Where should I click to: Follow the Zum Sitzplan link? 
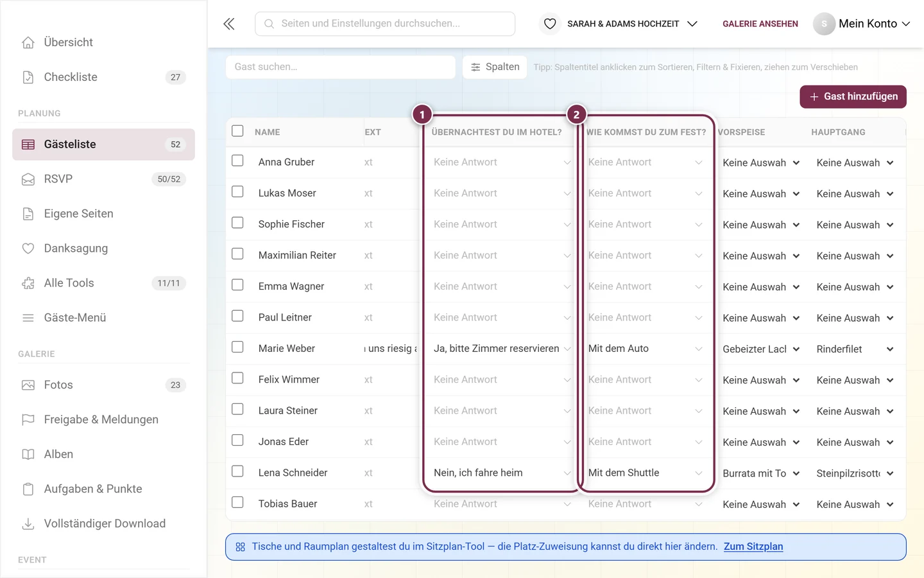[753, 547]
